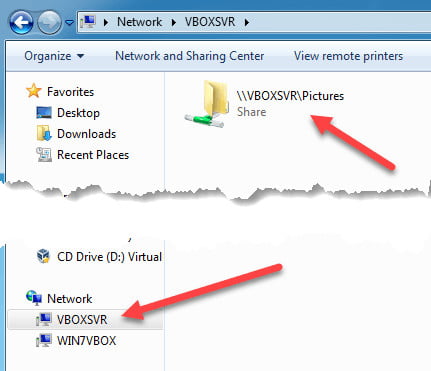The width and height of the screenshot is (431, 371).
Task: Click the Network globe icon in sidebar
Action: tap(34, 298)
